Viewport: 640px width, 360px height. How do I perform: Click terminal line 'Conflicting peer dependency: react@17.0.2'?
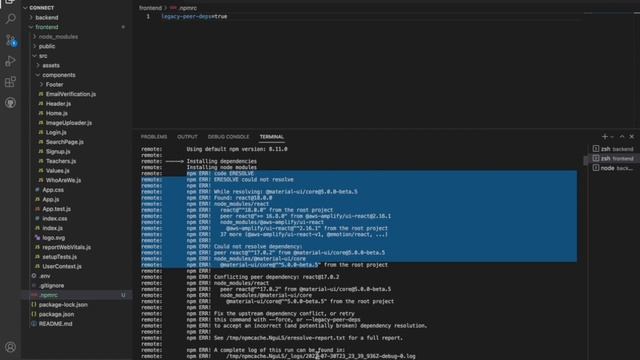click(276, 277)
